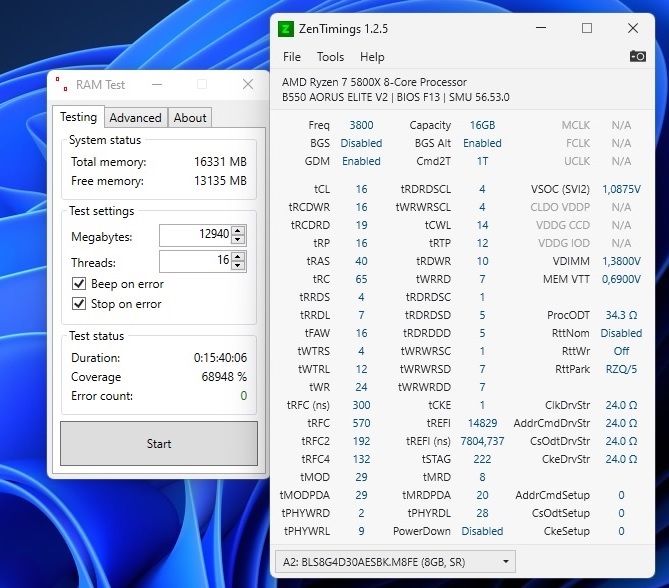Click the tRC value 65

tap(361, 279)
